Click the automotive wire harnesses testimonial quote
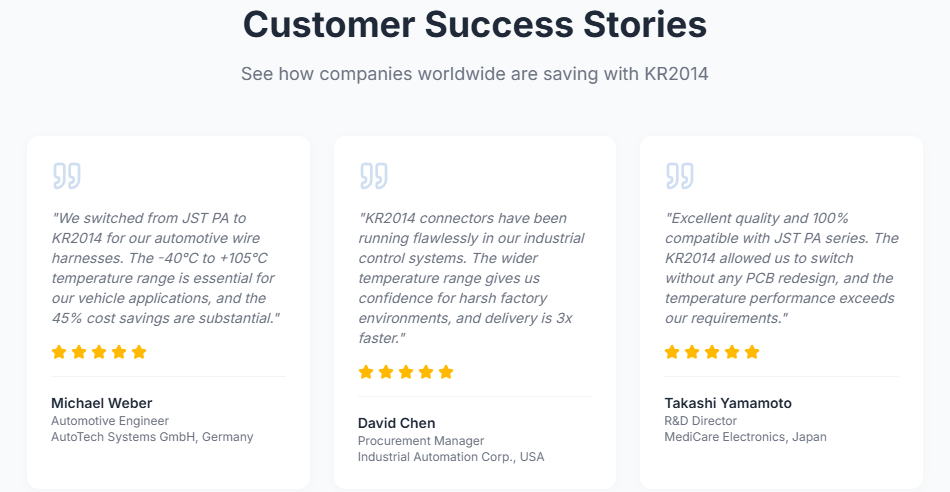This screenshot has width=950, height=492. (x=166, y=268)
